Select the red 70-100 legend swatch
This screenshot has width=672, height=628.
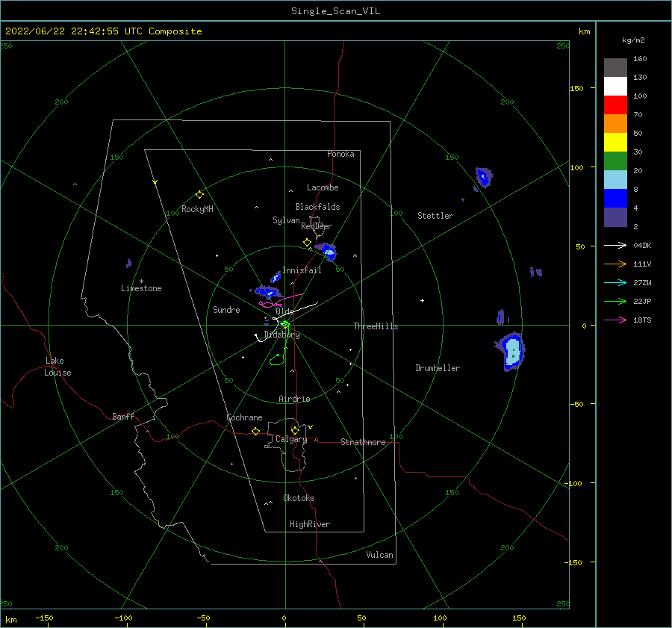point(615,105)
